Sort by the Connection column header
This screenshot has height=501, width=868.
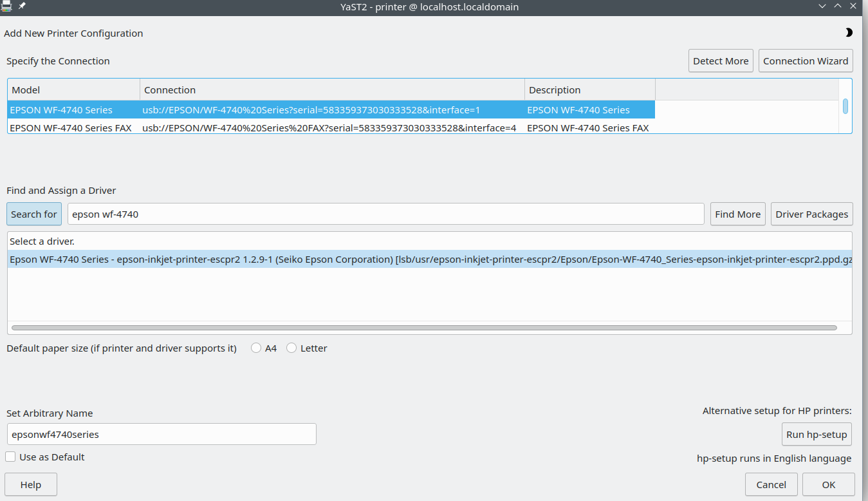tap(332, 90)
